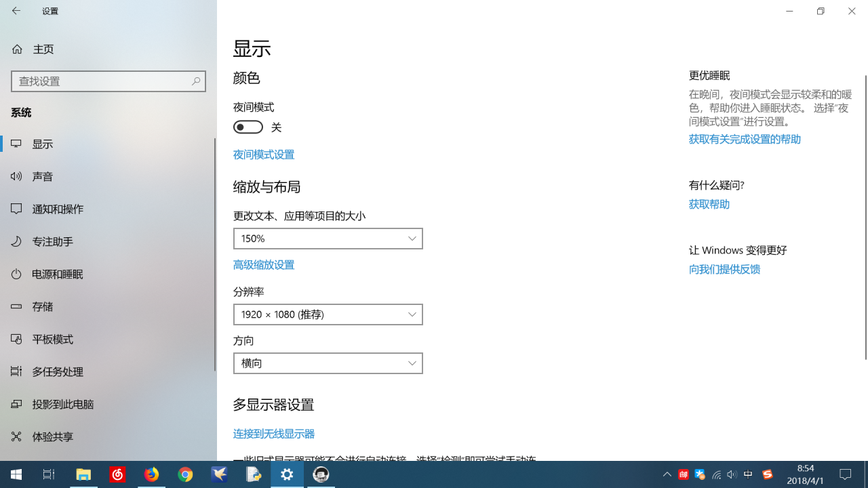
Task: Open the Python file icon on the taskbar
Action: tap(254, 474)
